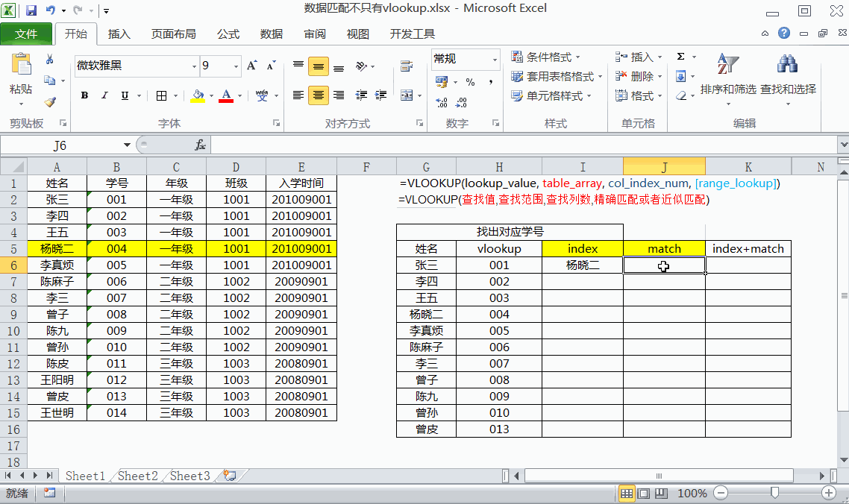Click the Increase Indent icon

[x=381, y=95]
